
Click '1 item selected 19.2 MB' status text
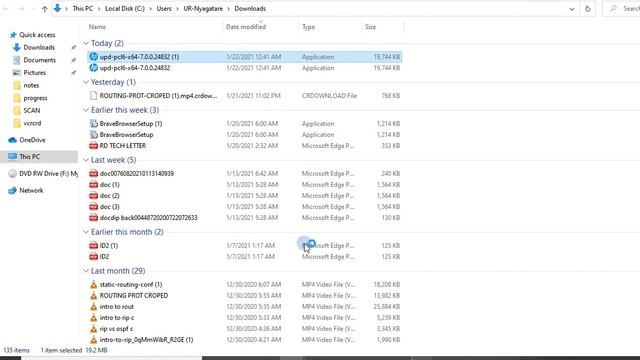tap(74, 350)
